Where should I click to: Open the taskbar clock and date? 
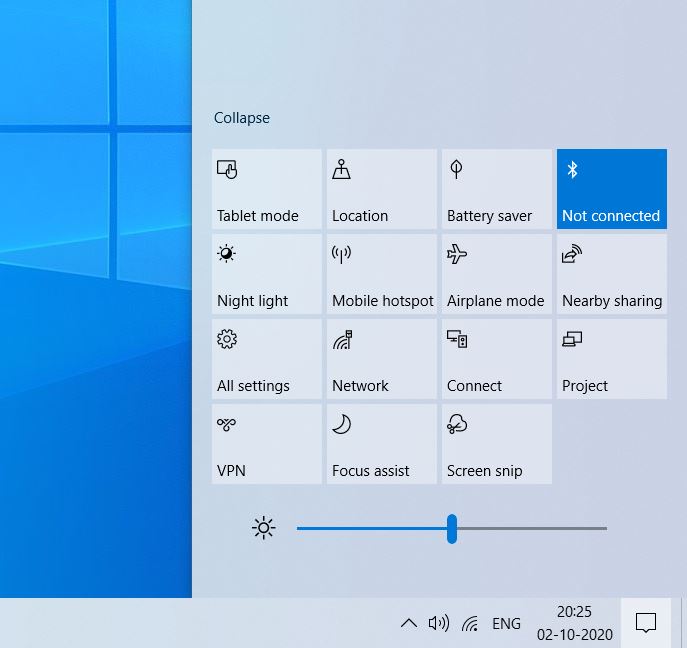574,623
